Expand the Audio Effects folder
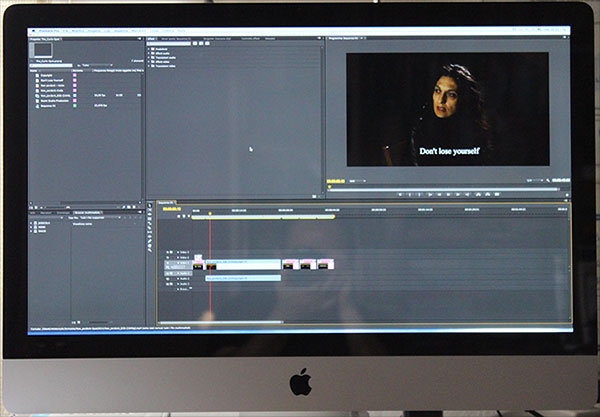Viewport: 600px width, 417px height. 148,53
